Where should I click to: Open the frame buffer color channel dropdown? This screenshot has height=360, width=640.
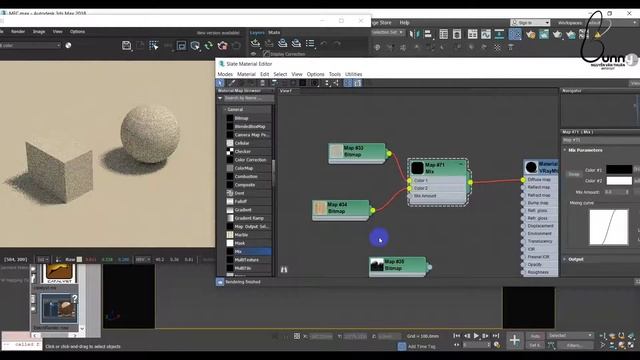[31, 45]
